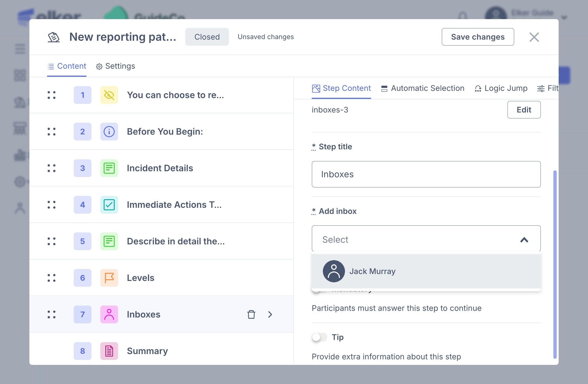The width and height of the screenshot is (588, 384).
Task: Collapse the Add inbox Select dropdown
Action: 524,240
